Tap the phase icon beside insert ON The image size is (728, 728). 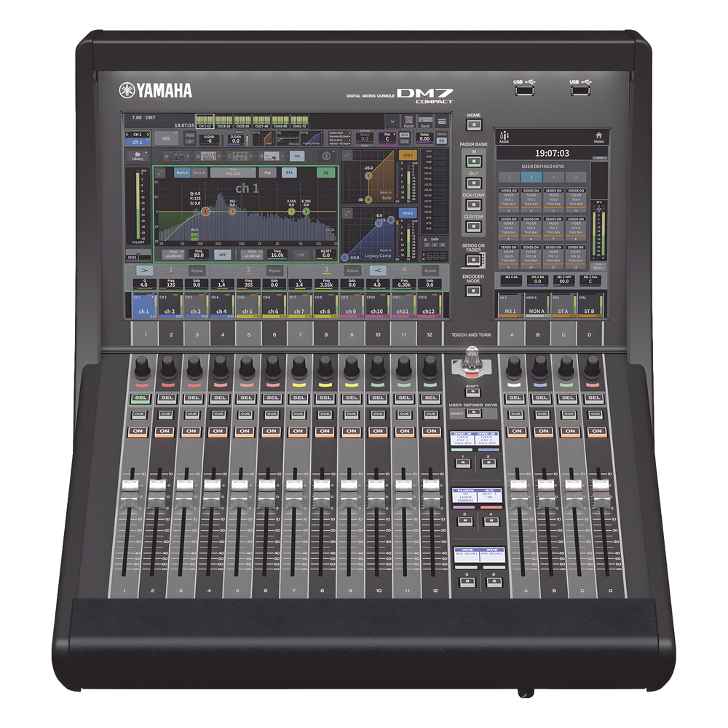click(326, 156)
